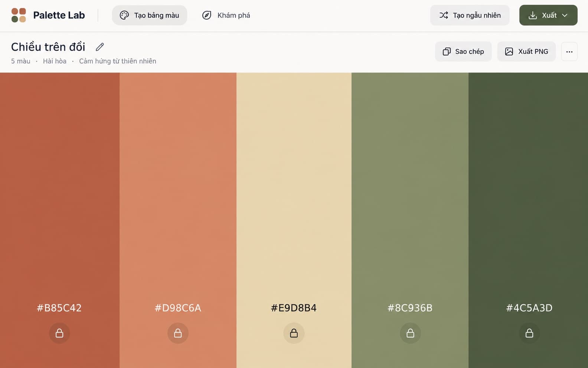Click the #8C936B hex code label
588x368 pixels.
pyautogui.click(x=410, y=308)
